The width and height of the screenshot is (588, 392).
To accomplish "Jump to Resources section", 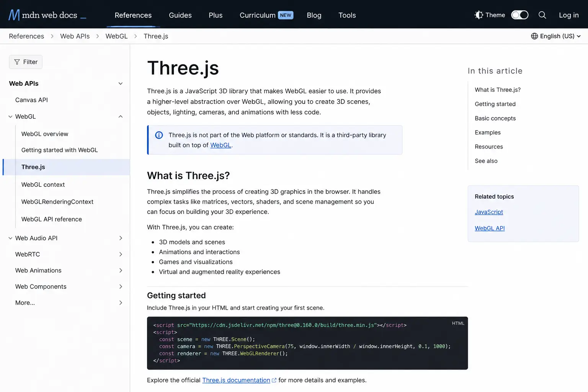I will [x=488, y=147].
